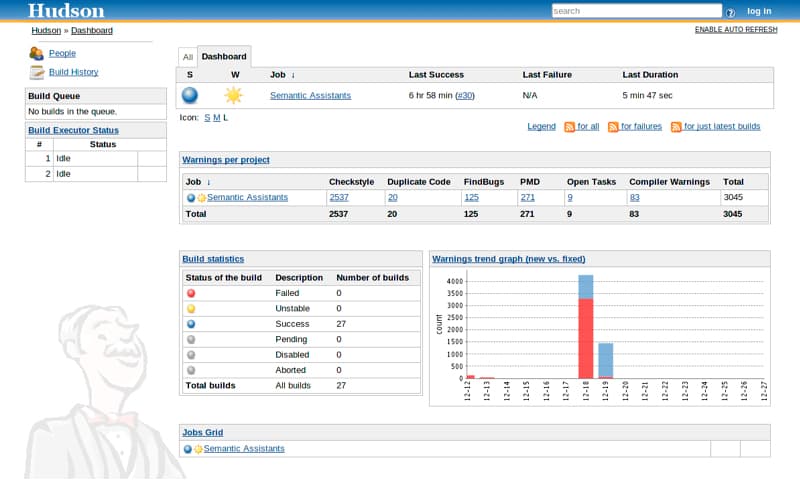Open Compiler Warnings count 83

(634, 197)
